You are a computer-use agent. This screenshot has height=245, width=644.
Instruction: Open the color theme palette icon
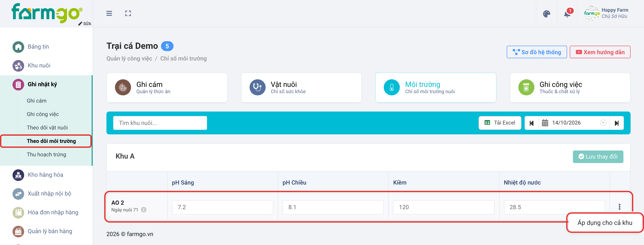coord(547,14)
